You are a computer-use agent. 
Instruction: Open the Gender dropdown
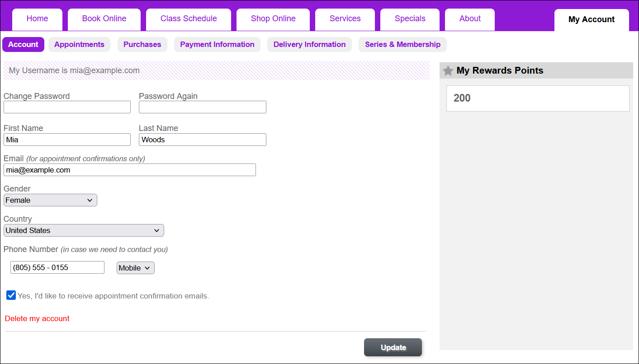click(50, 200)
